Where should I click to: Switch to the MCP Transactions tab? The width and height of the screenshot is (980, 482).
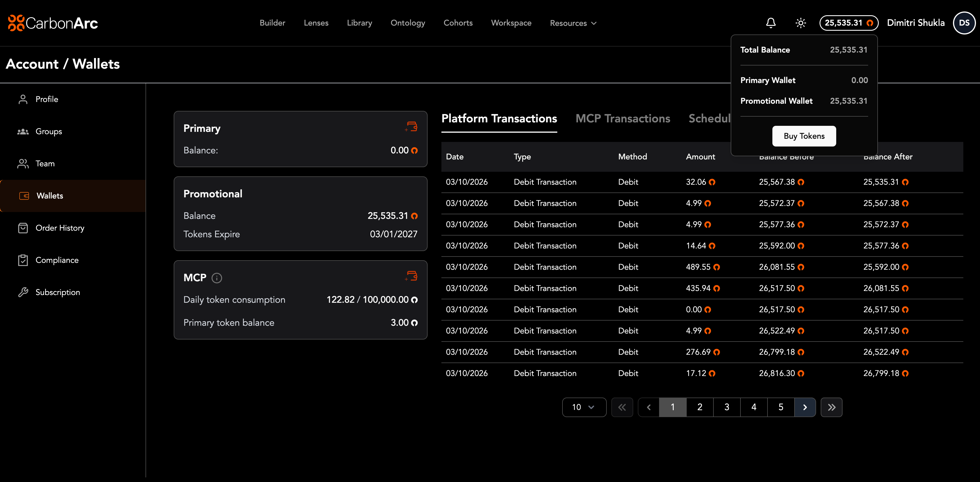point(622,119)
